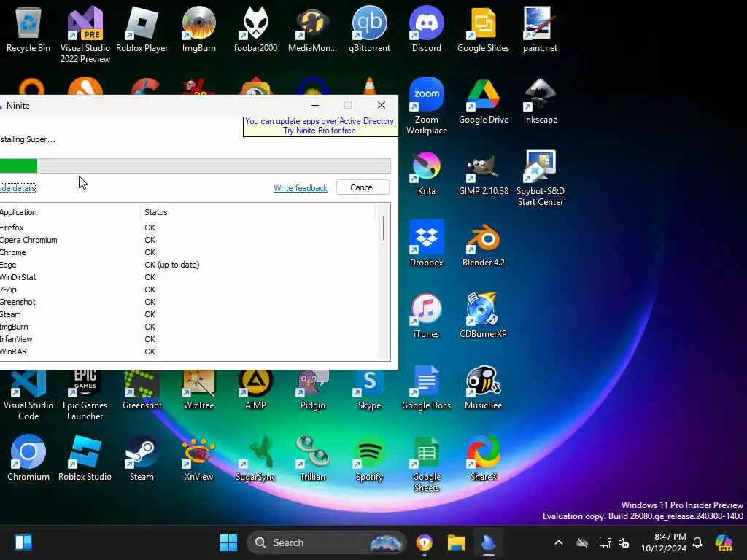The height and width of the screenshot is (560, 747).
Task: Collapse Ninite's Hide details section
Action: tap(18, 188)
